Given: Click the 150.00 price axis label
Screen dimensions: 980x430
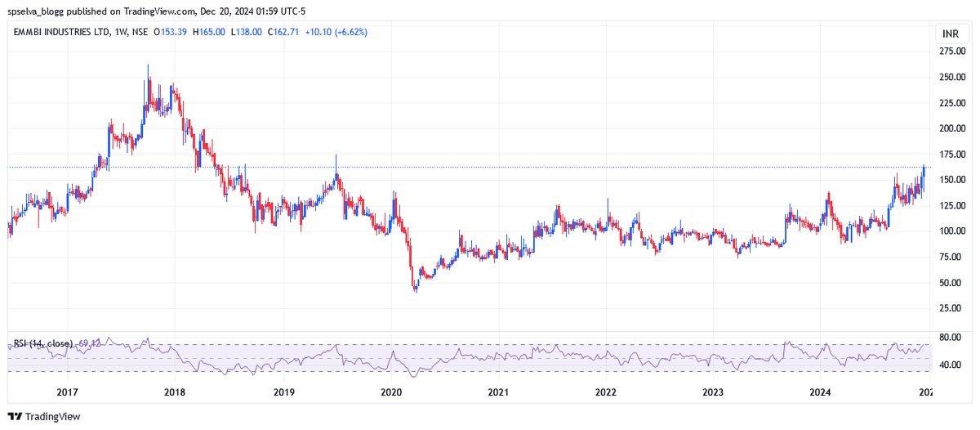Looking at the screenshot, I should (x=952, y=180).
